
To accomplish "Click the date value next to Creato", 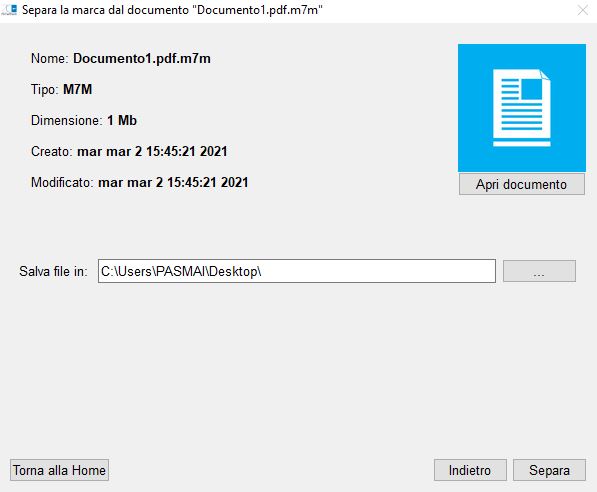I will click(152, 152).
